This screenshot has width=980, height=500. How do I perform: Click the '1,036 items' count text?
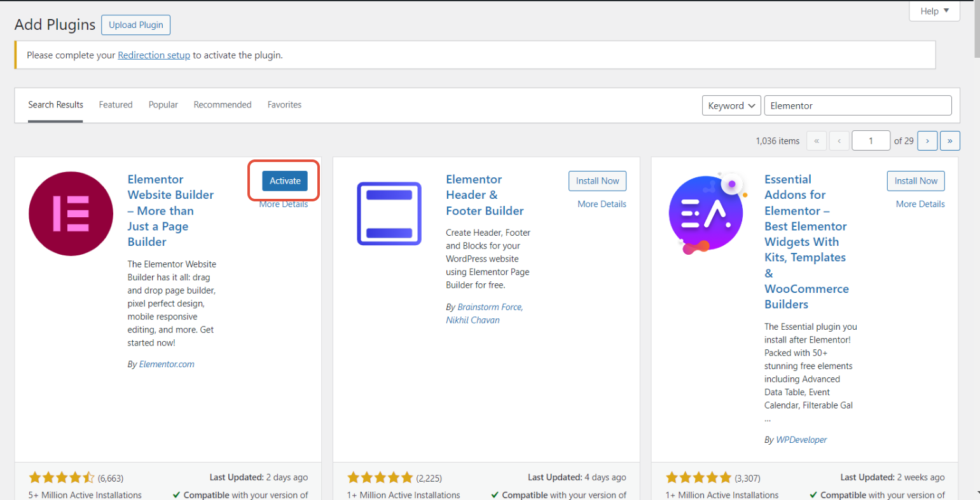click(x=777, y=141)
